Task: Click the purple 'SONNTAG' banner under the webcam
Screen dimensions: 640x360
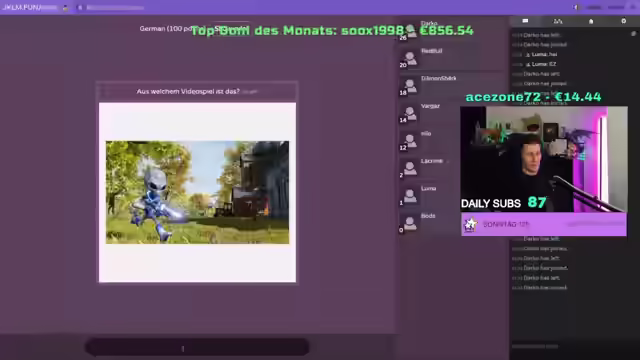Action: pyautogui.click(x=544, y=224)
